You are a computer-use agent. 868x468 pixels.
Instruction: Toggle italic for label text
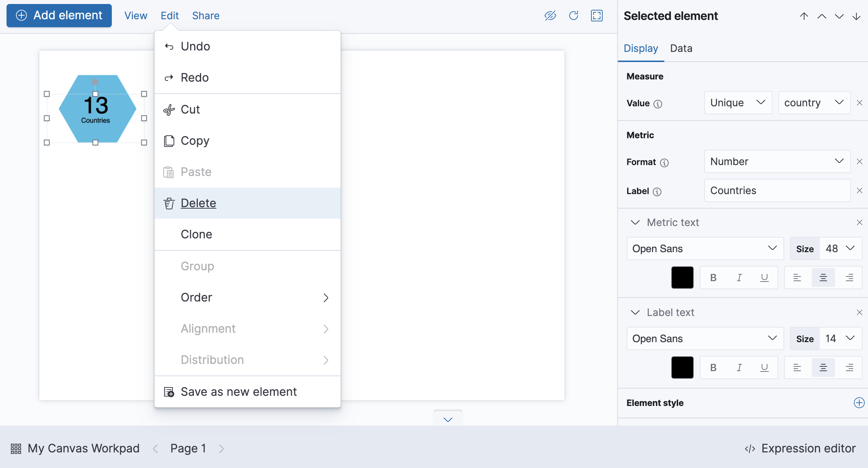(x=739, y=368)
